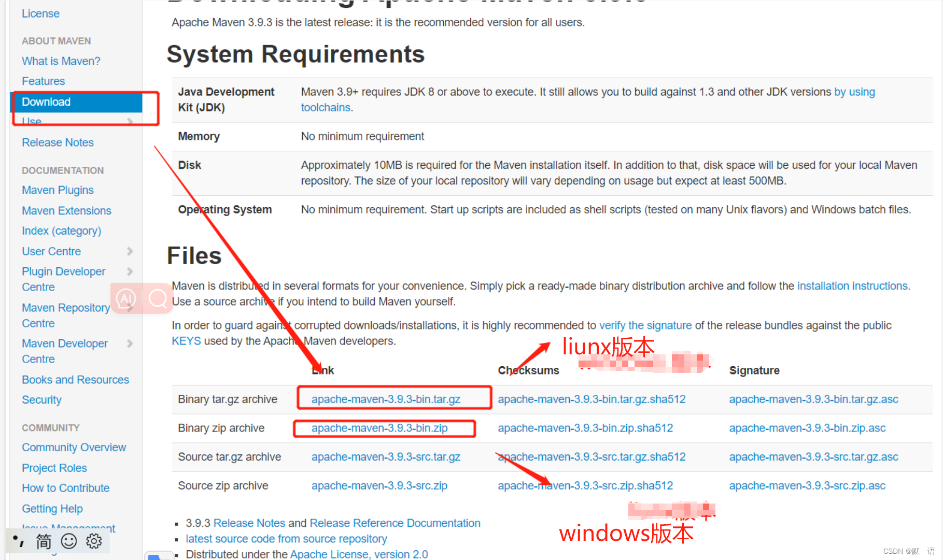Open Getting Help link
This screenshot has width=943, height=560.
52,509
